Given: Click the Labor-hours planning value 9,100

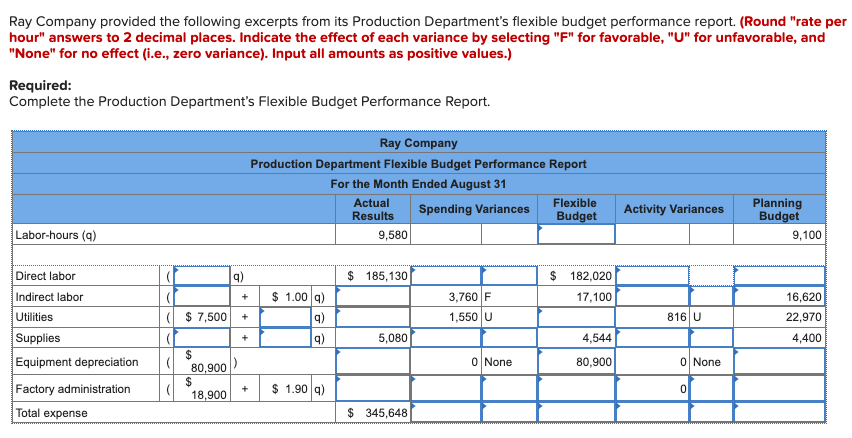Looking at the screenshot, I should click(807, 235).
